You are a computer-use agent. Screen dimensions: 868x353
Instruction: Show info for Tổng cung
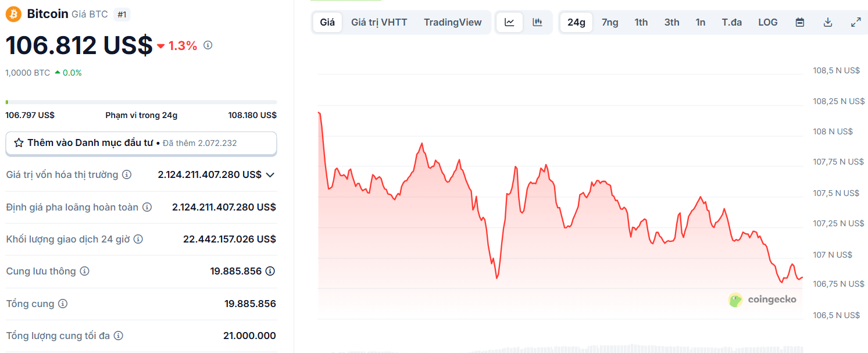63,304
